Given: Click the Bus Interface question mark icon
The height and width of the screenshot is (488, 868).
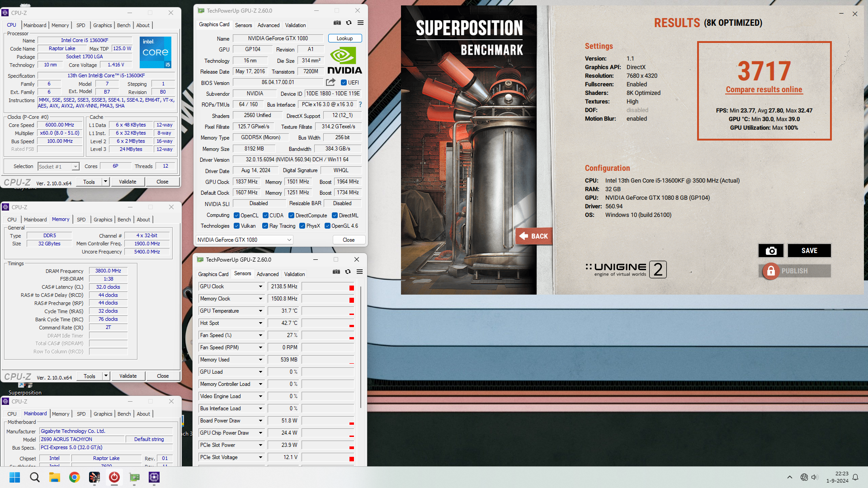Looking at the screenshot, I should 360,104.
